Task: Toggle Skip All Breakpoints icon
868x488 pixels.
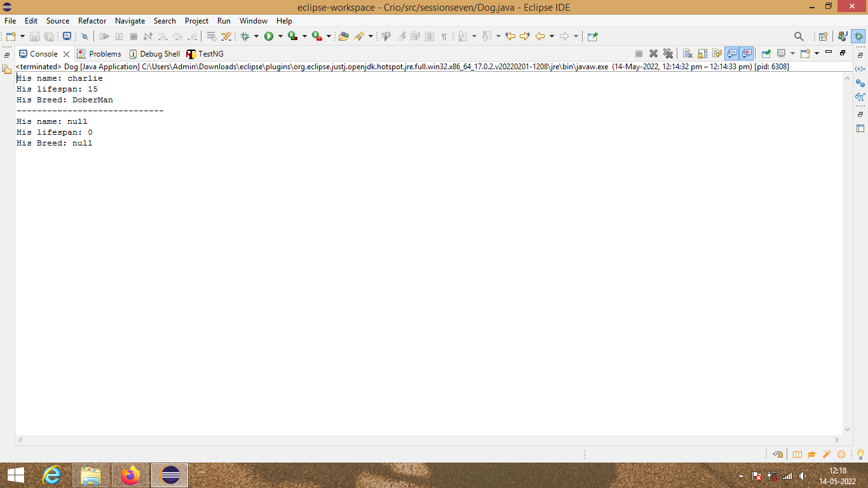Action: (85, 36)
